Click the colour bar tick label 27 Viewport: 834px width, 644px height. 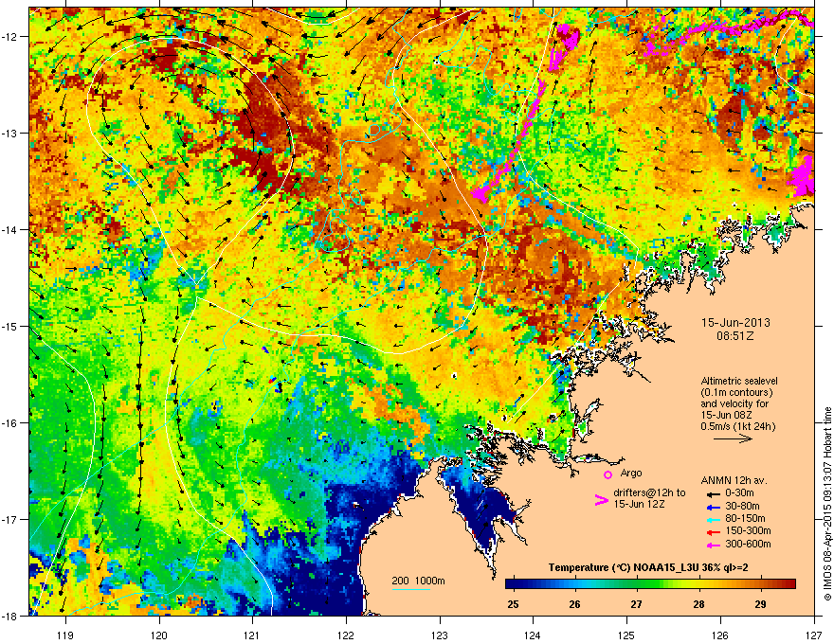pos(637,604)
